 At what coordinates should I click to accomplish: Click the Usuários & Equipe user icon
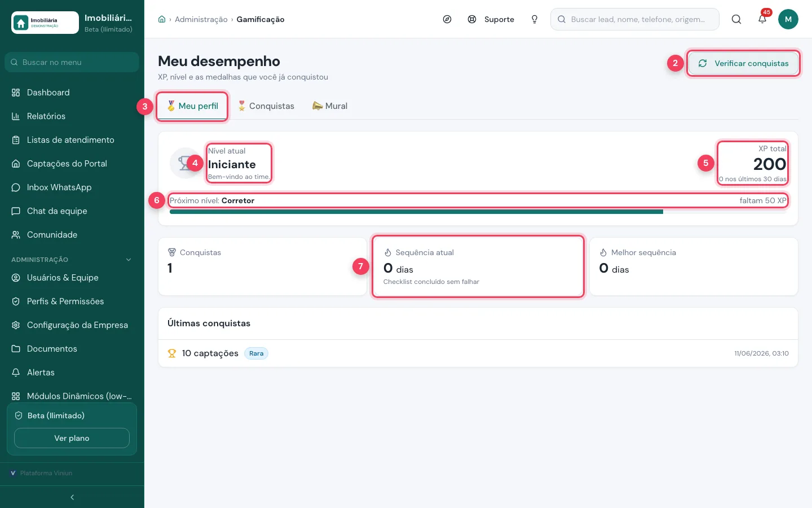point(16,278)
